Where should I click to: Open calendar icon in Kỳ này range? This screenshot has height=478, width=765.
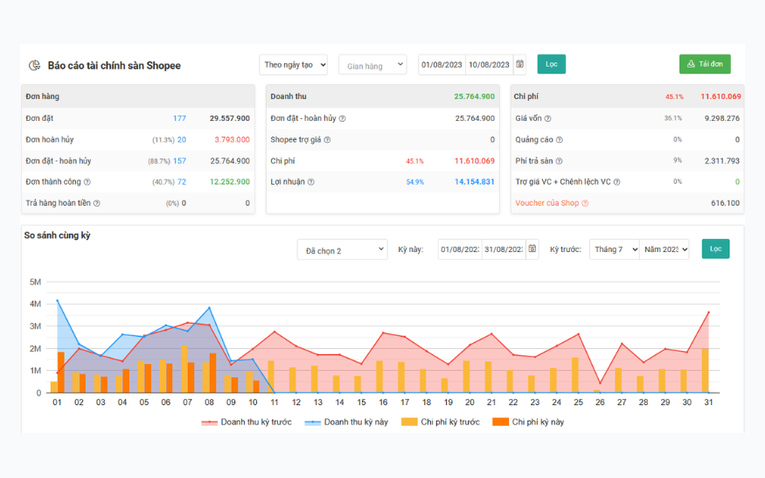tap(532, 249)
